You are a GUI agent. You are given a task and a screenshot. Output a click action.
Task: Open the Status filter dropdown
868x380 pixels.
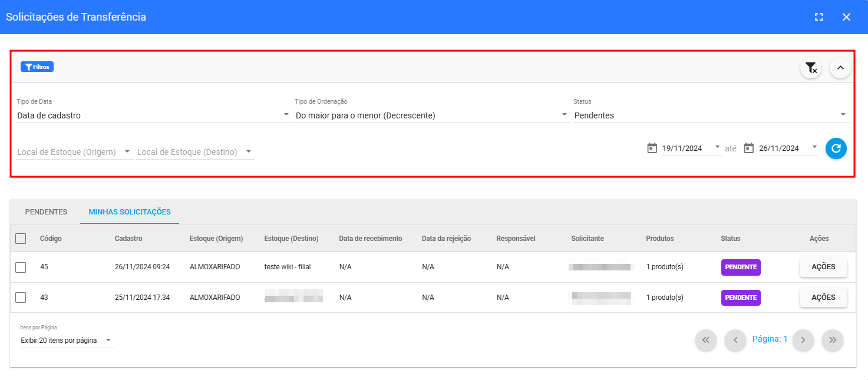[x=710, y=115]
